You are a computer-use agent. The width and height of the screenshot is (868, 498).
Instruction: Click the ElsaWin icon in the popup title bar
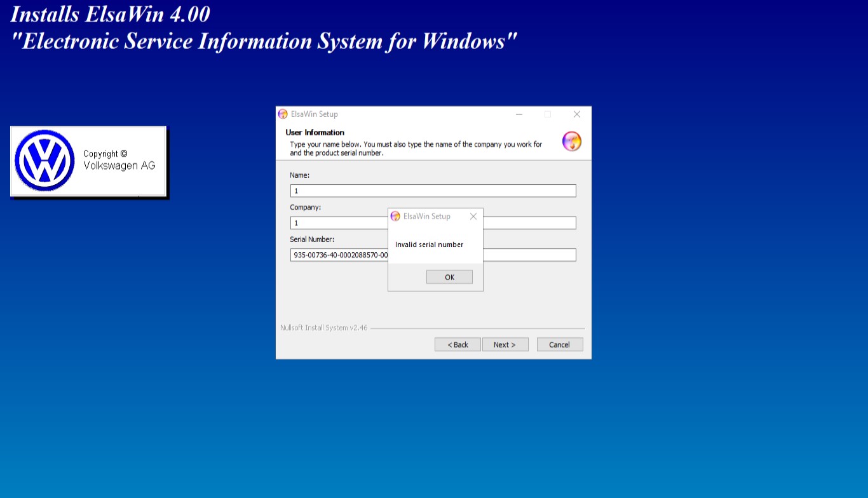click(x=395, y=217)
